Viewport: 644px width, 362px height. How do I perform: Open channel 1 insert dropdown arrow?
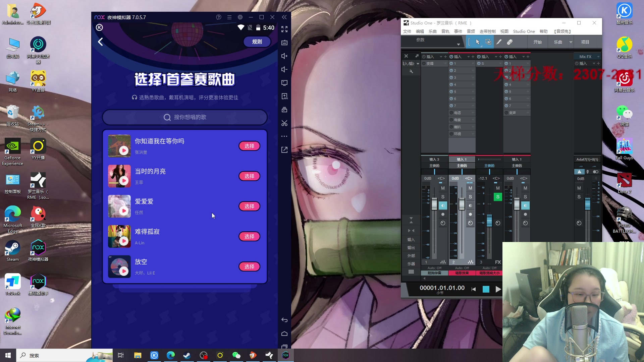click(441, 57)
